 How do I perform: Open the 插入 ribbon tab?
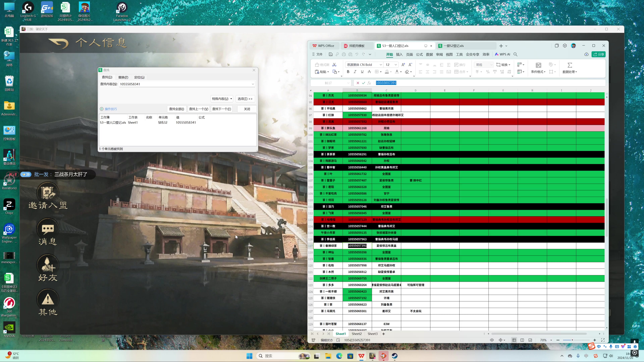pos(399,54)
